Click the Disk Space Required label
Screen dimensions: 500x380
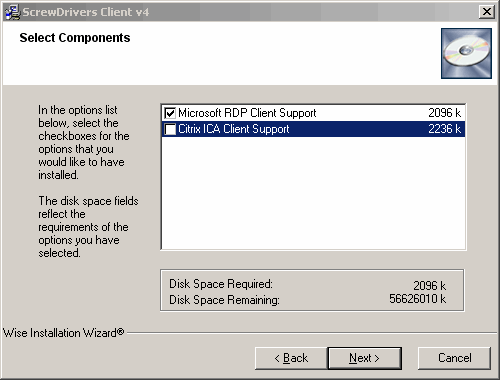(x=221, y=284)
